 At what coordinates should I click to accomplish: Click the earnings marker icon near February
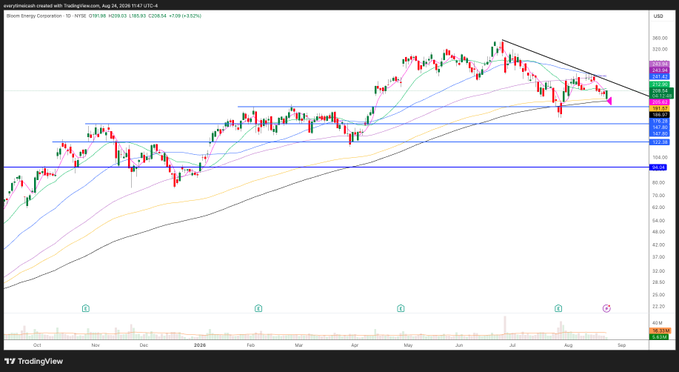tap(258, 308)
